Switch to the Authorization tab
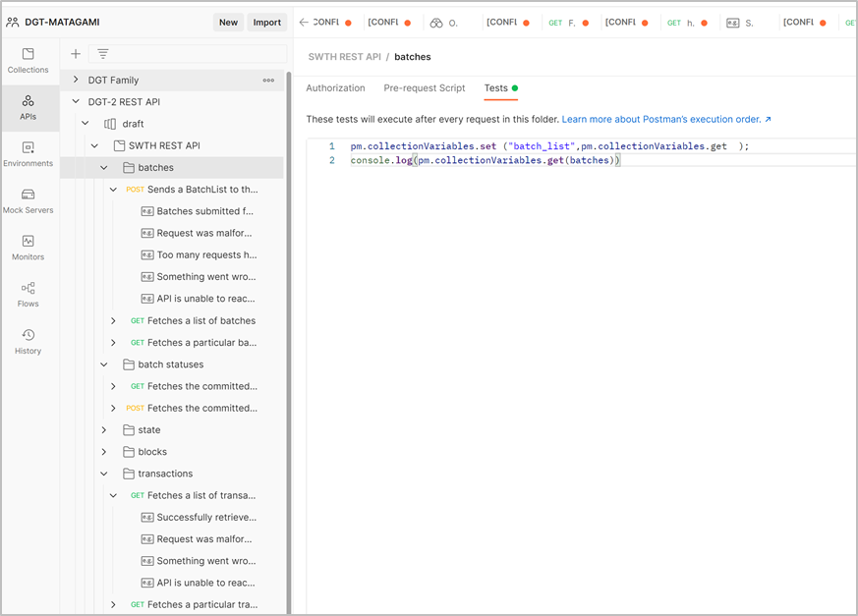The width and height of the screenshot is (858, 616). 335,88
